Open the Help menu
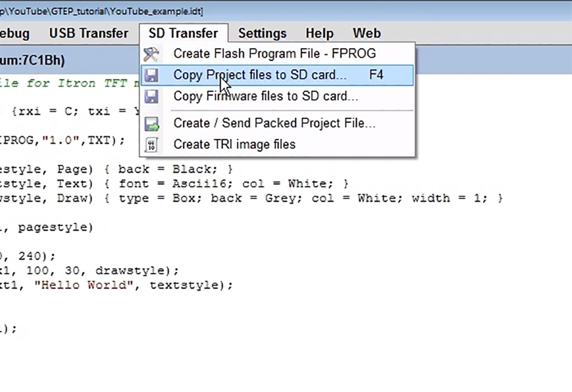Image resolution: width=572 pixels, height=392 pixels. coord(319,33)
